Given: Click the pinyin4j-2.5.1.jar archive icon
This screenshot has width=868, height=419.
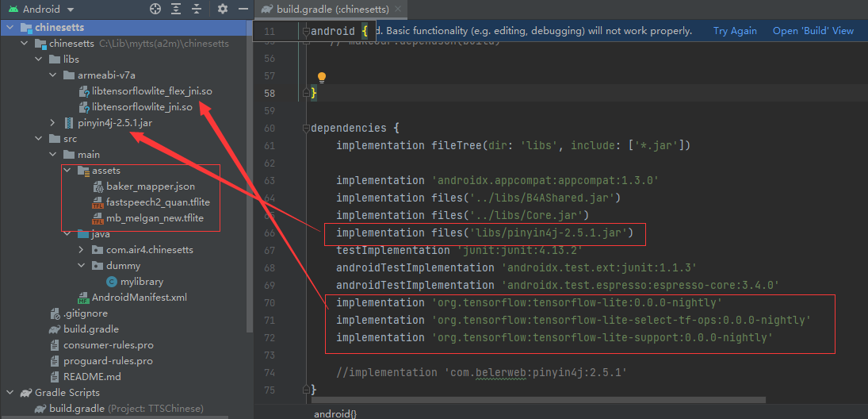Looking at the screenshot, I should pyautogui.click(x=69, y=122).
